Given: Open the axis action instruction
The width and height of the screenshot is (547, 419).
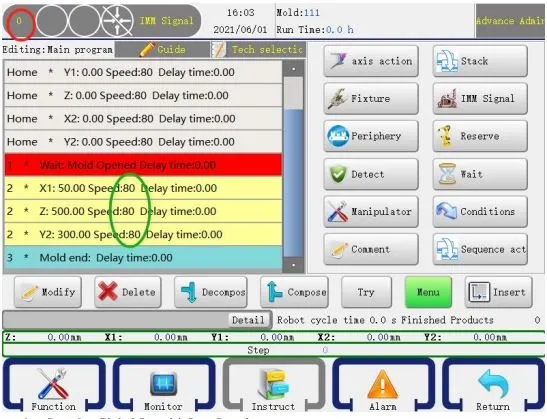Looking at the screenshot, I should click(x=371, y=61).
